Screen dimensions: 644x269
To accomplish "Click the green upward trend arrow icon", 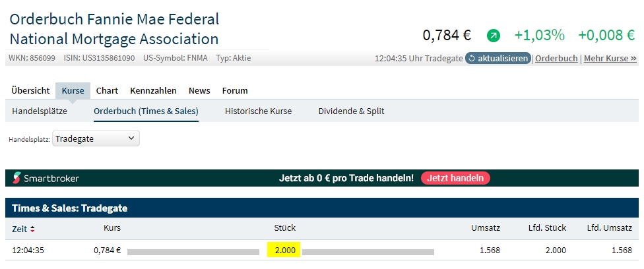I will (493, 36).
